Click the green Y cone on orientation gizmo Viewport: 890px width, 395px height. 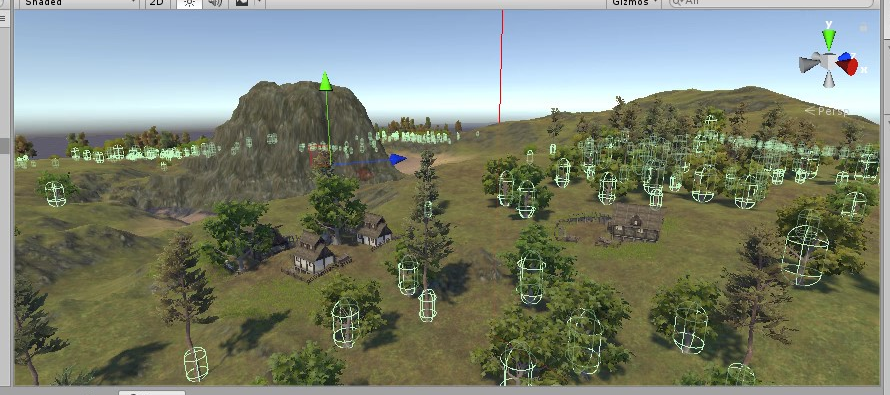829,39
